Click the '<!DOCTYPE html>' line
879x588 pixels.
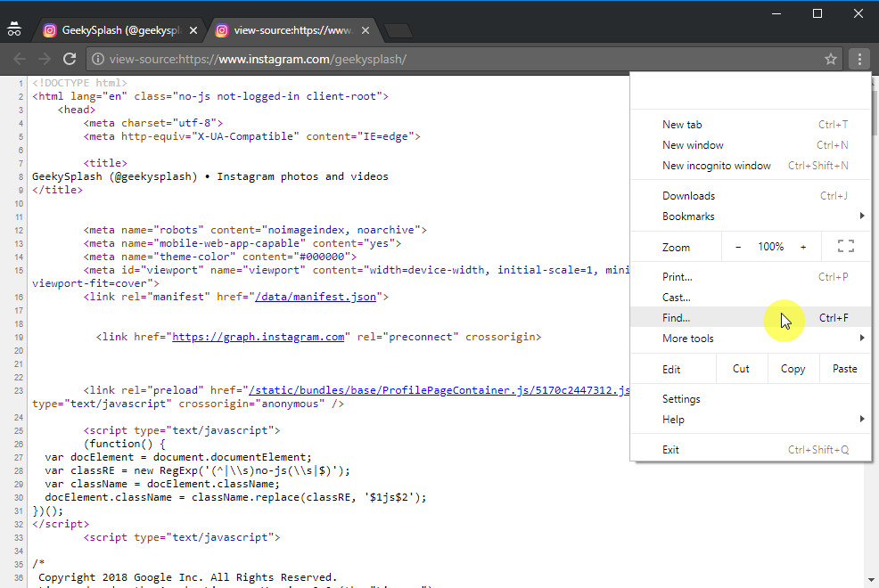(79, 83)
